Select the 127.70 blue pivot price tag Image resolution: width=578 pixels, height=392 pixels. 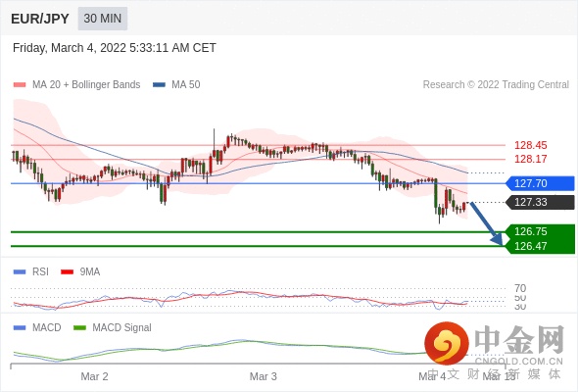point(540,183)
